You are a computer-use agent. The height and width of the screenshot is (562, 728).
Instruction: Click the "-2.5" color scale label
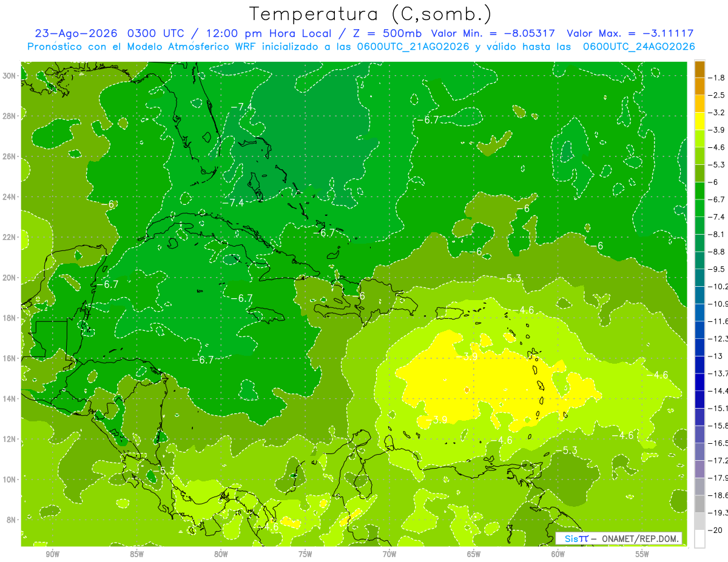coord(716,95)
